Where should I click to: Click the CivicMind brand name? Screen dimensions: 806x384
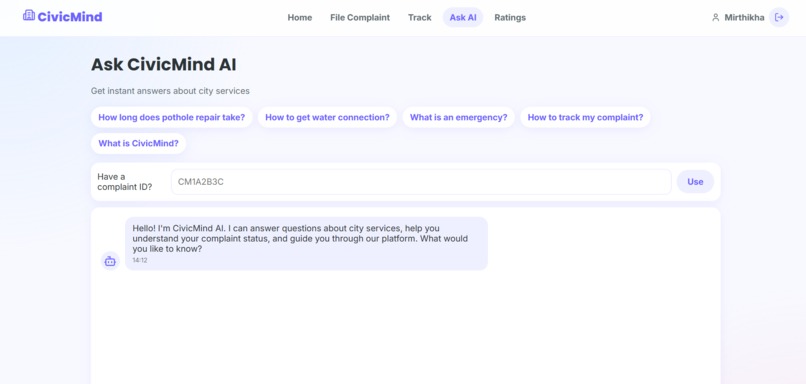click(x=70, y=16)
